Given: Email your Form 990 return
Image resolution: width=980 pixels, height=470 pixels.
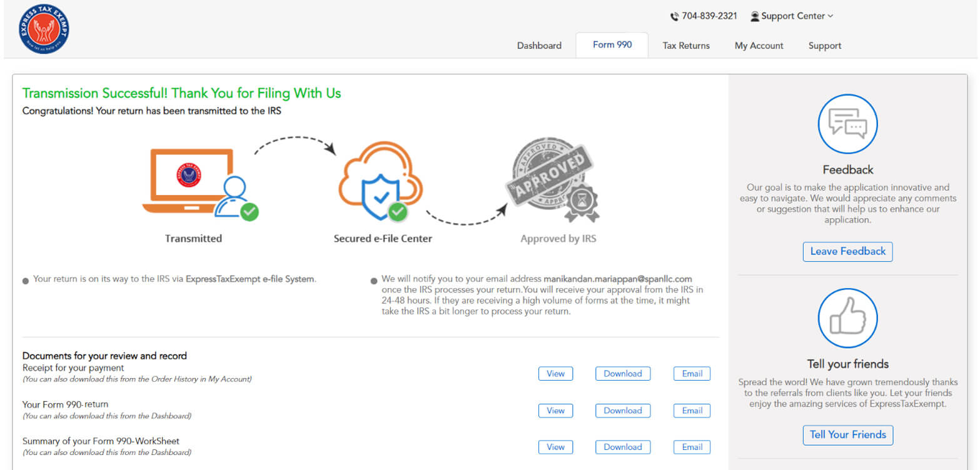Looking at the screenshot, I should (x=692, y=411).
